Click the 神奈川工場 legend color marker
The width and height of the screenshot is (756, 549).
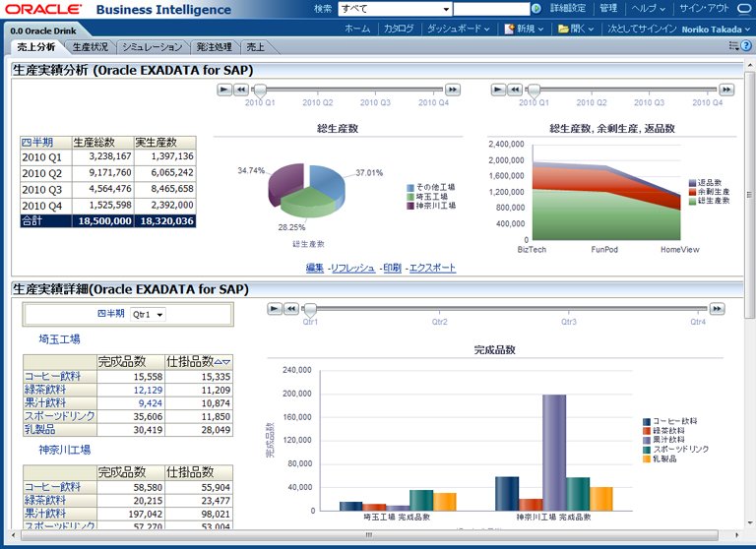click(410, 206)
